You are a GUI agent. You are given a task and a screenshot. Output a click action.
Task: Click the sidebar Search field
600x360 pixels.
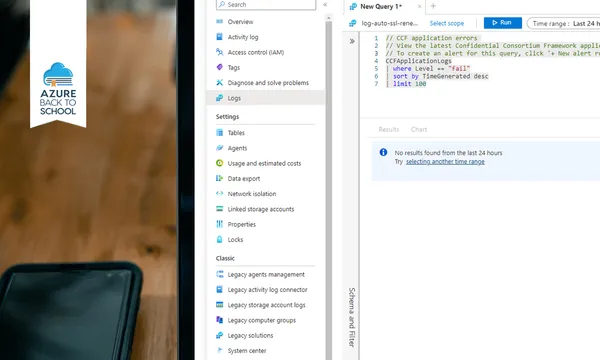click(x=266, y=5)
